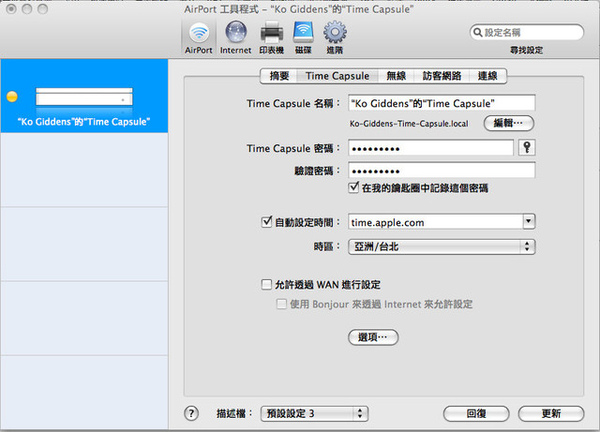
Task: Switch to the 無線 tab
Action: [396, 76]
